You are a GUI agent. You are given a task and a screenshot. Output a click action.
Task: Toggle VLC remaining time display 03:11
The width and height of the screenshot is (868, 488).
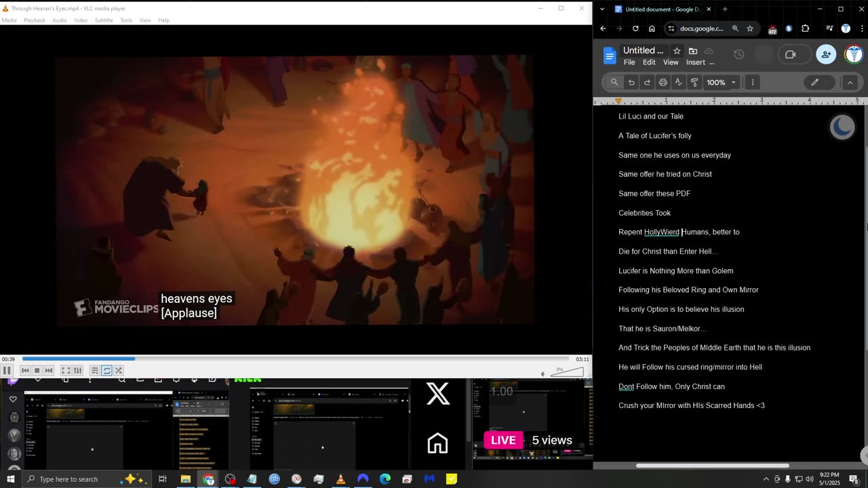[583, 359]
